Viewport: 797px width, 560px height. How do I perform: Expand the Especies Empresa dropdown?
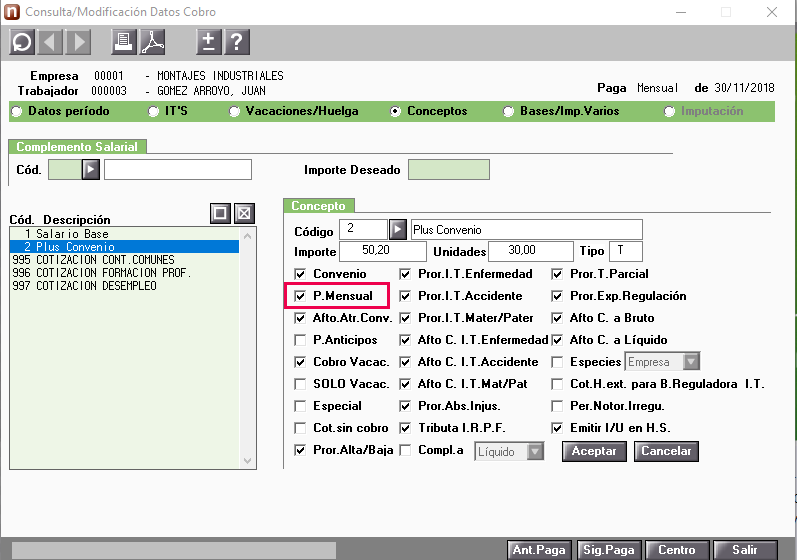point(690,362)
